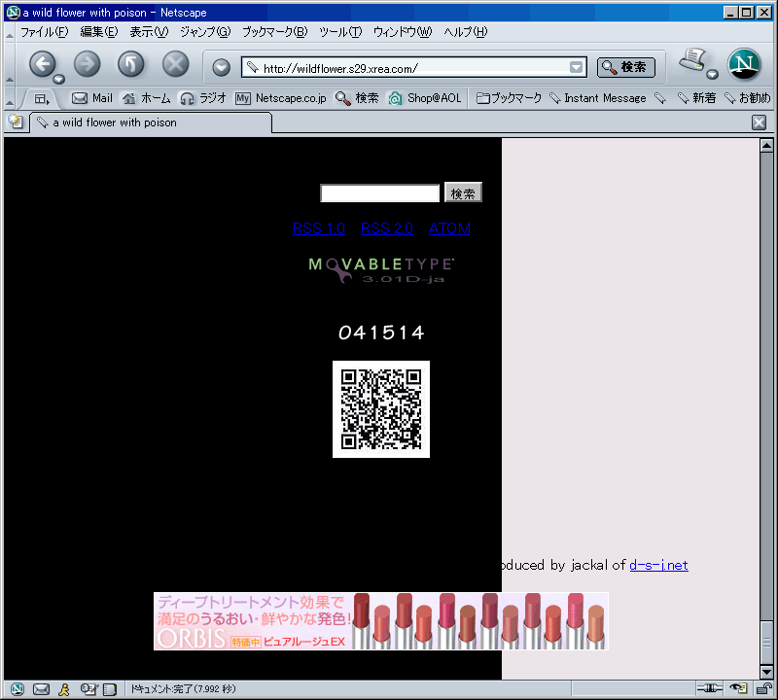Open Address Book icon in status bar
This screenshot has width=778, height=700.
pos(110,689)
